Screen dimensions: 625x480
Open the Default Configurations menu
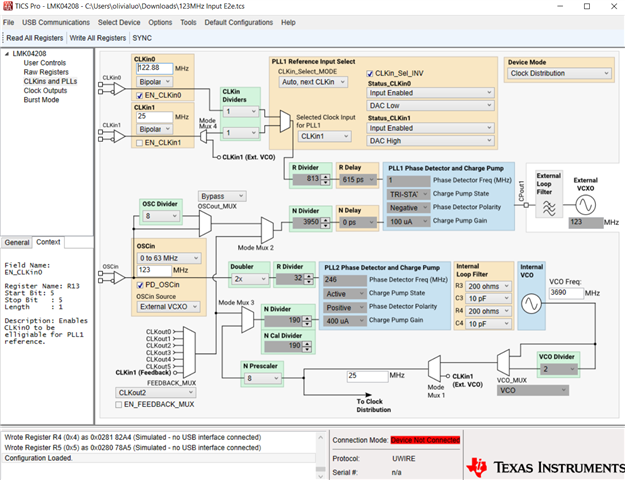coord(239,22)
